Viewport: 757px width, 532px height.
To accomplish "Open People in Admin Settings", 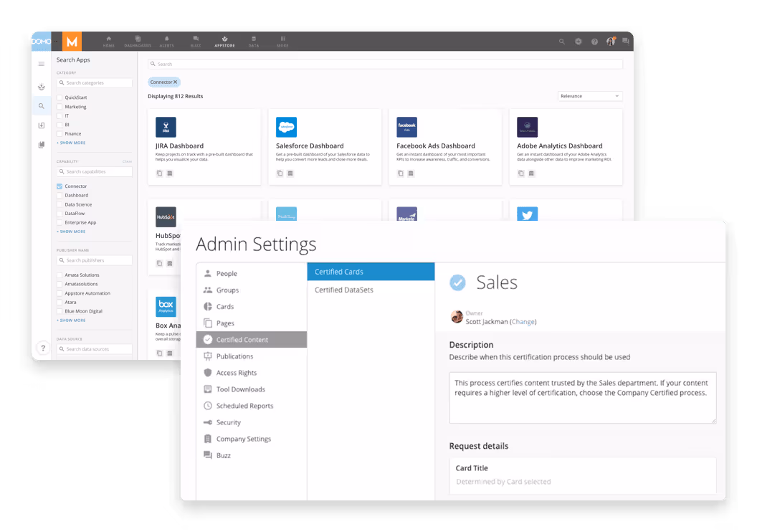I will point(252,274).
